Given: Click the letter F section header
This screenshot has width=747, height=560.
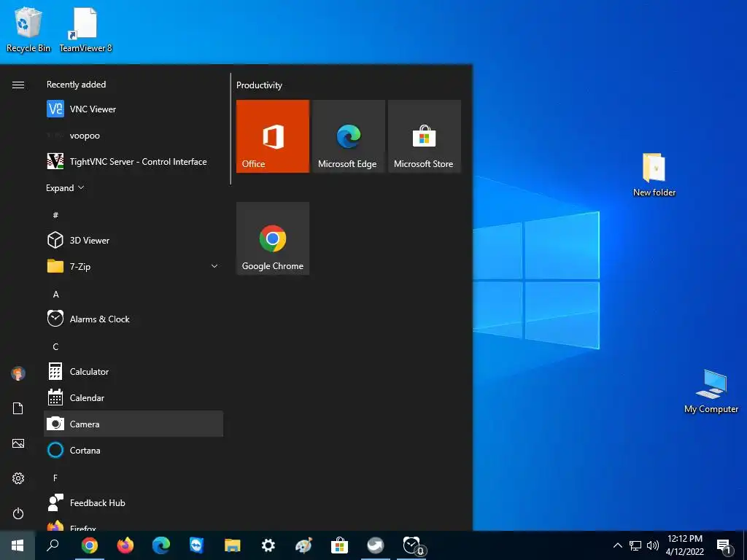Looking at the screenshot, I should (55, 478).
